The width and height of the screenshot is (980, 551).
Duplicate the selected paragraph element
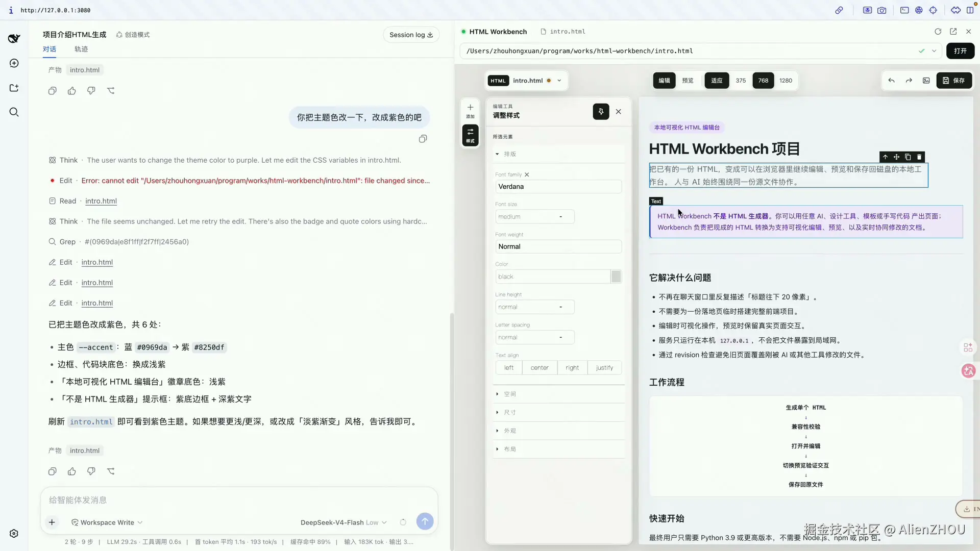point(908,157)
